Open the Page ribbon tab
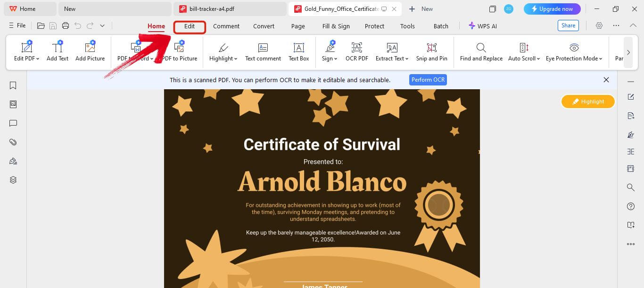 (x=298, y=26)
